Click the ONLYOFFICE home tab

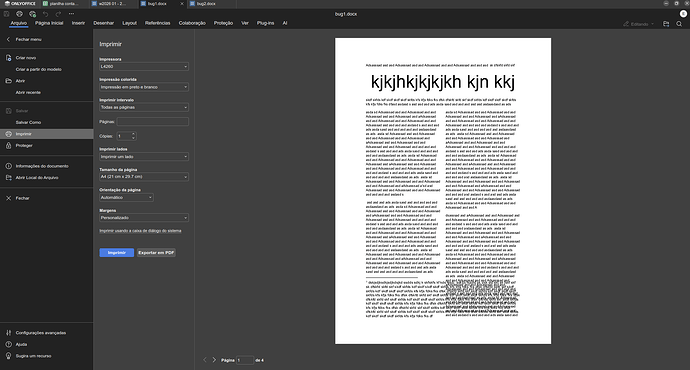[x=20, y=4]
